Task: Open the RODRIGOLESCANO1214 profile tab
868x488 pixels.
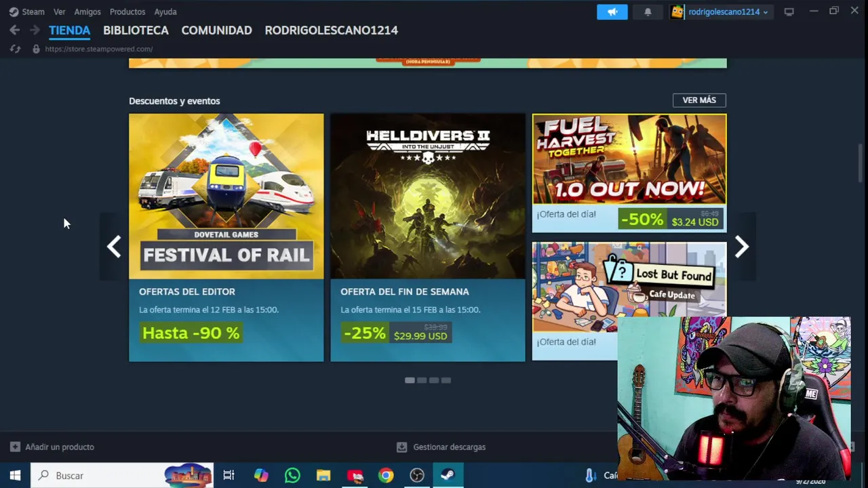Action: [331, 30]
